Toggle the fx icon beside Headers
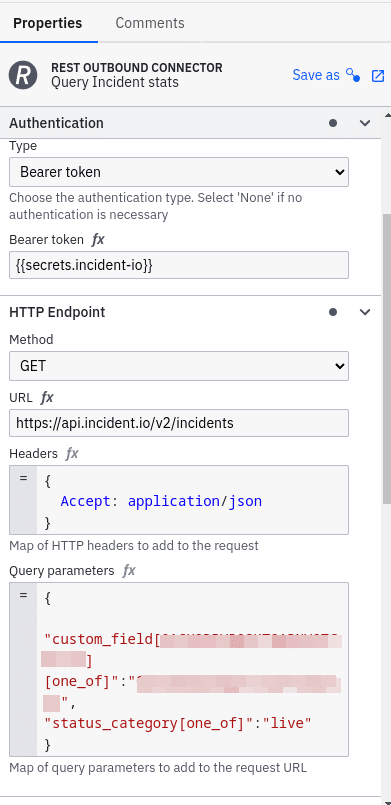 pos(72,453)
